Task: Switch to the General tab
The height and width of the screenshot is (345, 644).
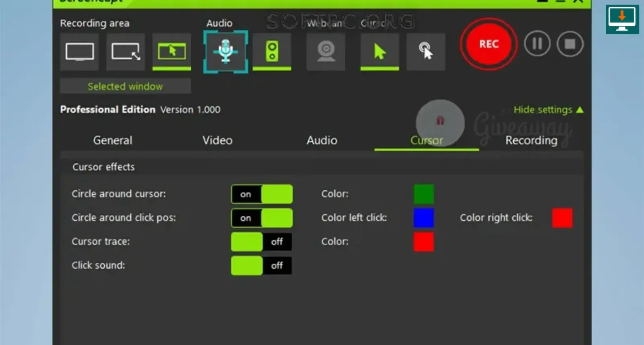Action: click(x=113, y=140)
